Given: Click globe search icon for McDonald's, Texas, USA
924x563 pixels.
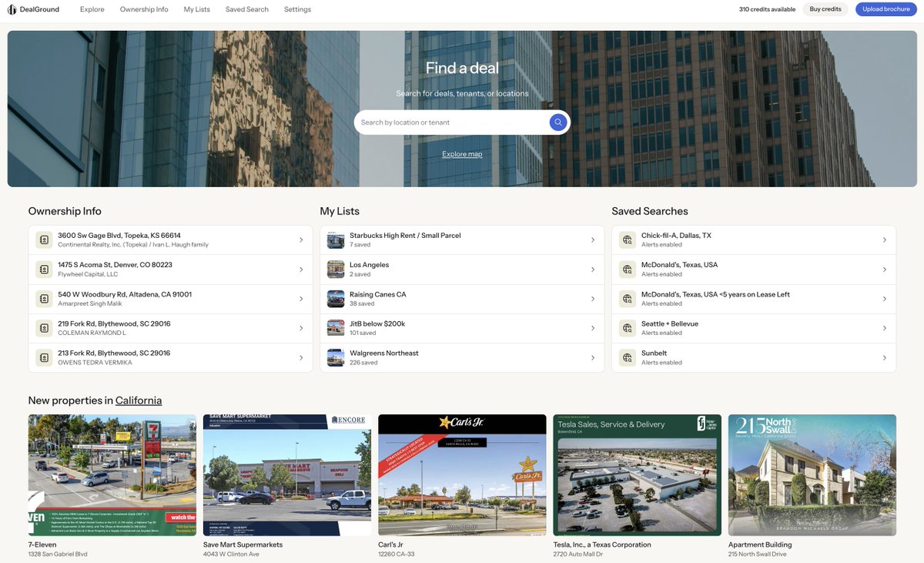Looking at the screenshot, I should (x=628, y=270).
